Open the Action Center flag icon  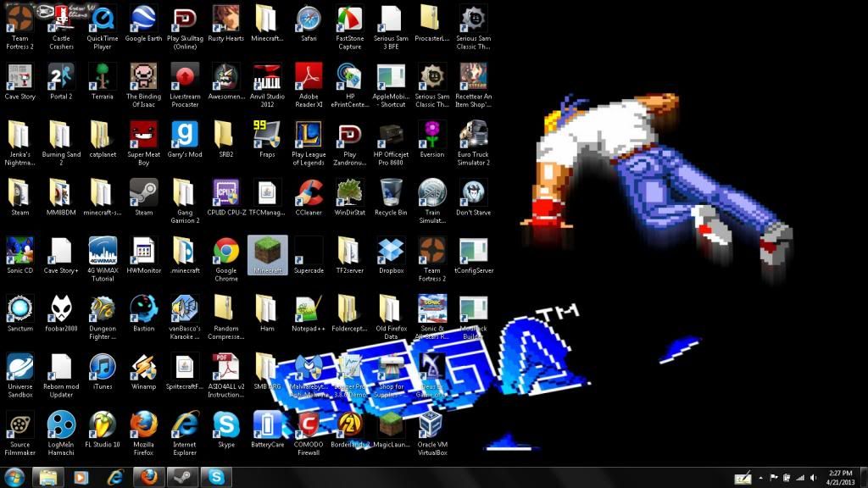pyautogui.click(x=773, y=477)
